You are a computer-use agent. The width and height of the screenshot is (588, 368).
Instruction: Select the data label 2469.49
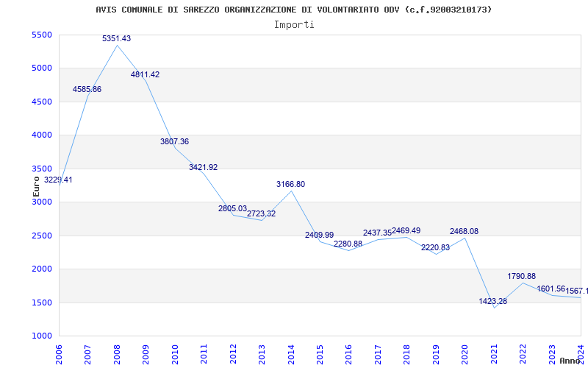click(x=406, y=230)
